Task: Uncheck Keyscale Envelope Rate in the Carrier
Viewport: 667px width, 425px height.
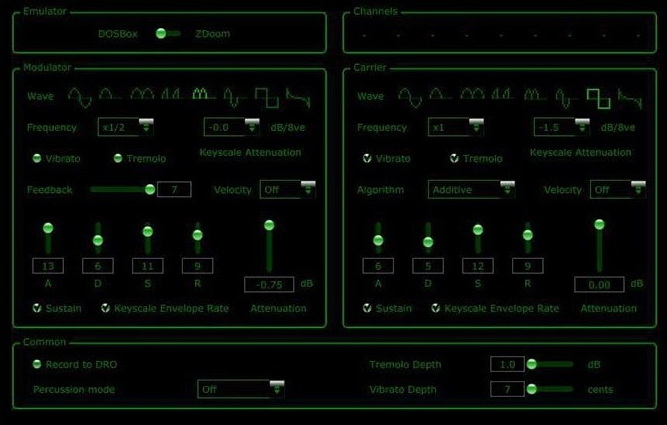Action: click(x=436, y=308)
